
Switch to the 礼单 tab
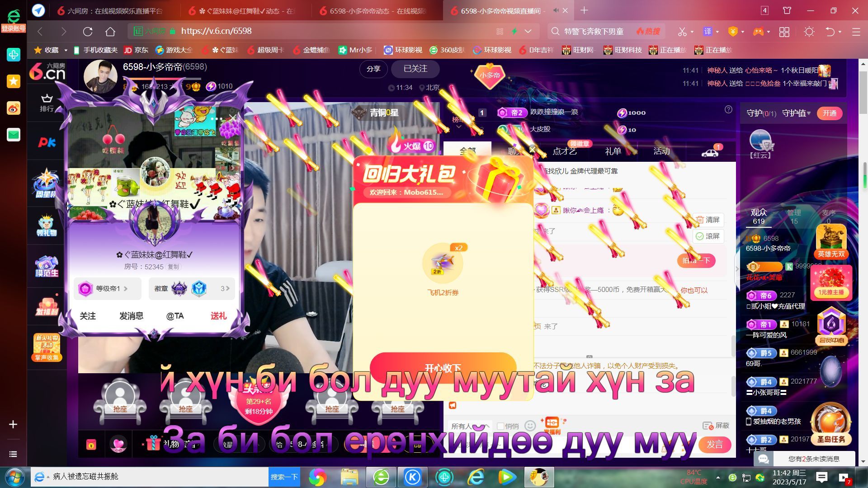(613, 151)
